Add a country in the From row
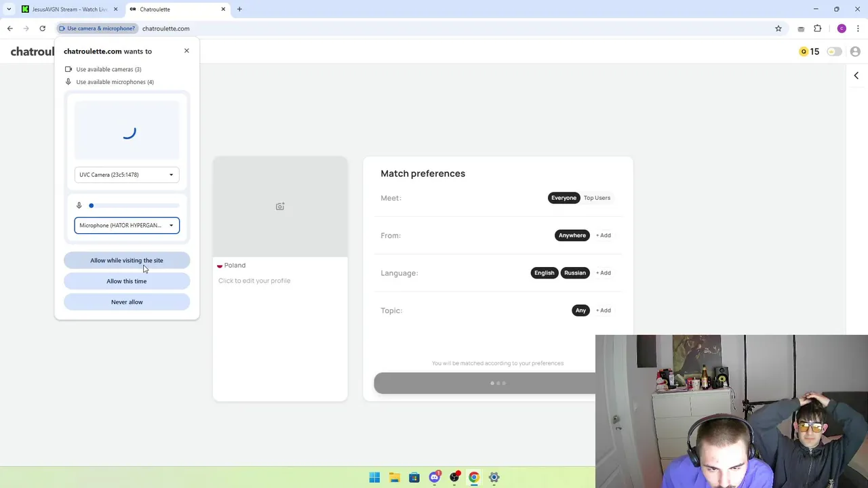This screenshot has width=868, height=488. point(604,235)
